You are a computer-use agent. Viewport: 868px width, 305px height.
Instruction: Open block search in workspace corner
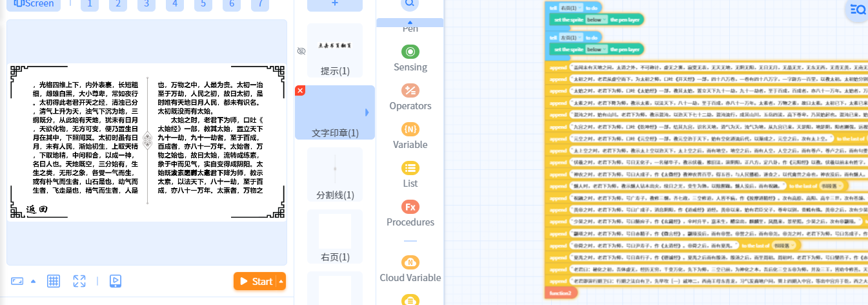pyautogui.click(x=858, y=8)
